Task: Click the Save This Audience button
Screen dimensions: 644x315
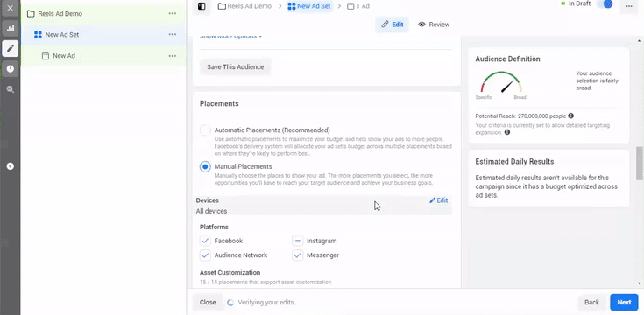Action: click(236, 66)
